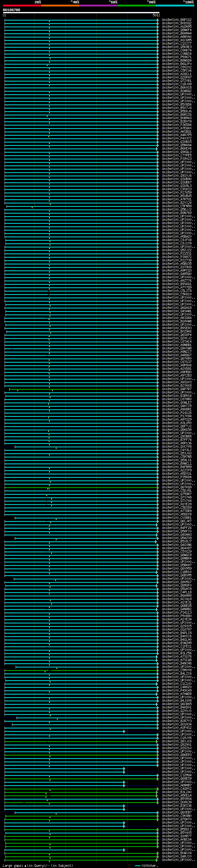Click the white AU188708 query sequence bar
197x868 pixels.
click(x=81, y=12)
